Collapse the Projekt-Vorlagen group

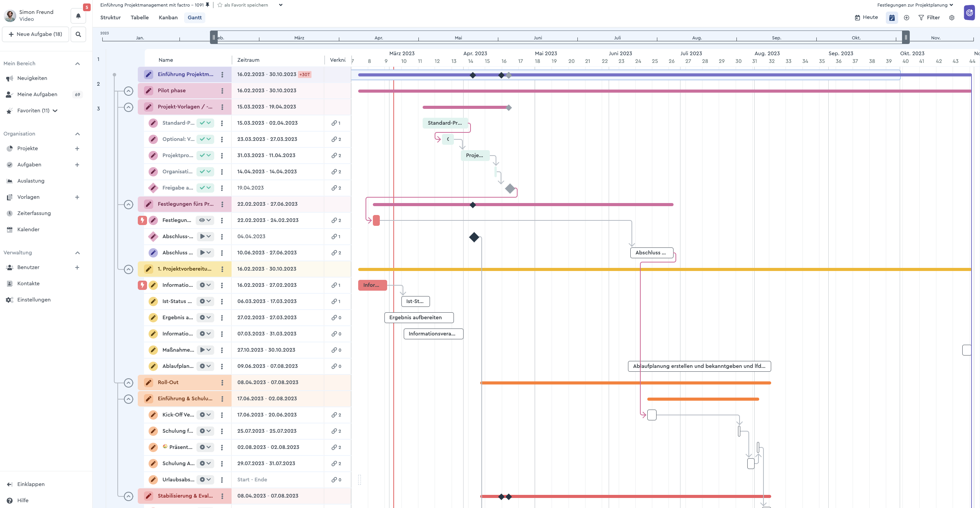point(129,107)
